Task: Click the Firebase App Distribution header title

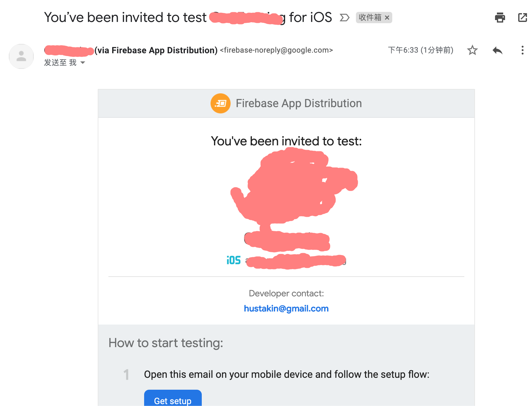Action: click(299, 103)
